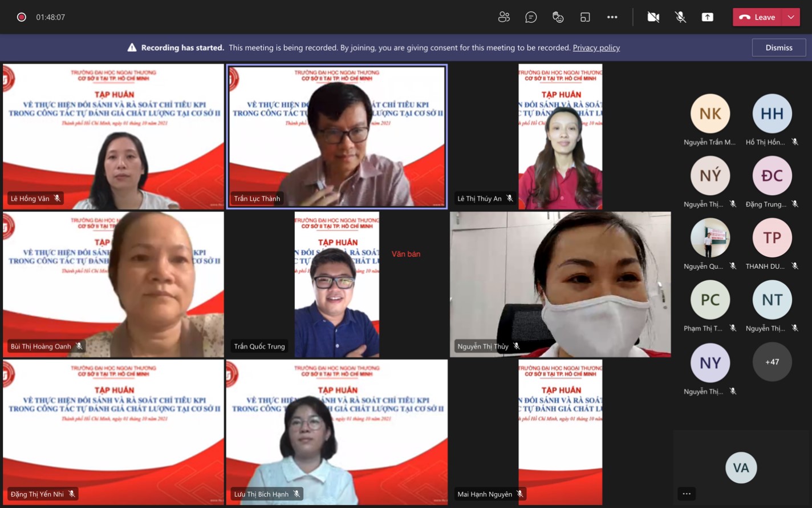Select Mai Hạnh Nguyên video tile
The width and height of the screenshot is (812, 508).
point(561,432)
